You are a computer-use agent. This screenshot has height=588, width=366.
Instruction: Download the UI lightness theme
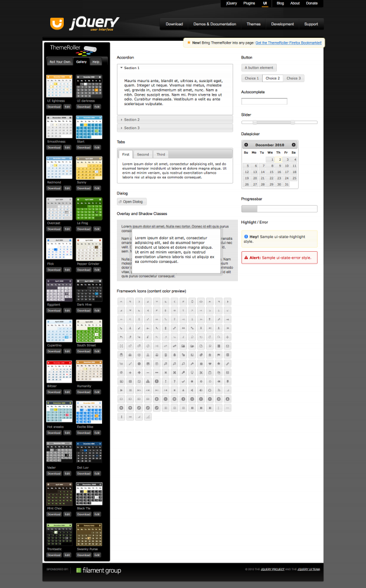[x=54, y=107]
